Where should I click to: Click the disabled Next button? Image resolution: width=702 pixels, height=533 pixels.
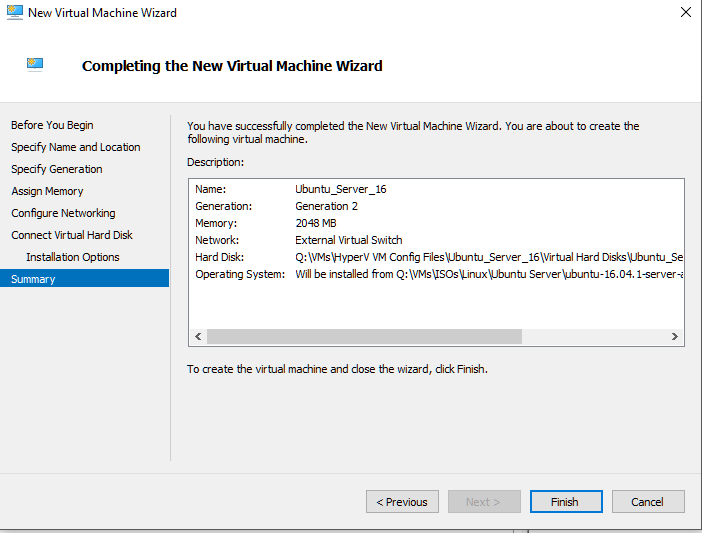pyautogui.click(x=484, y=502)
